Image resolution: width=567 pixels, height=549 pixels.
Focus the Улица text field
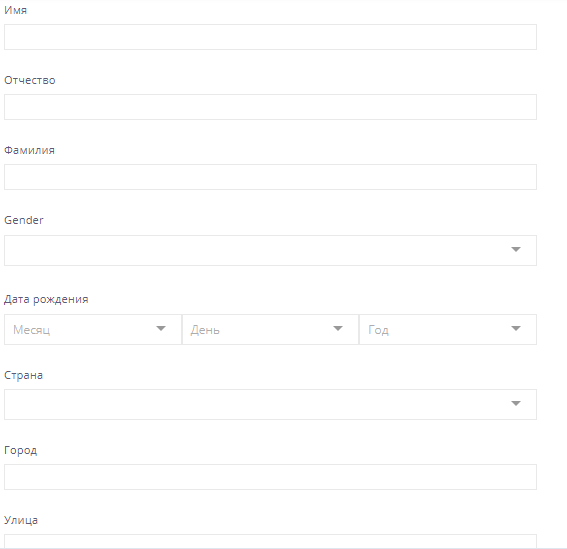(270, 541)
